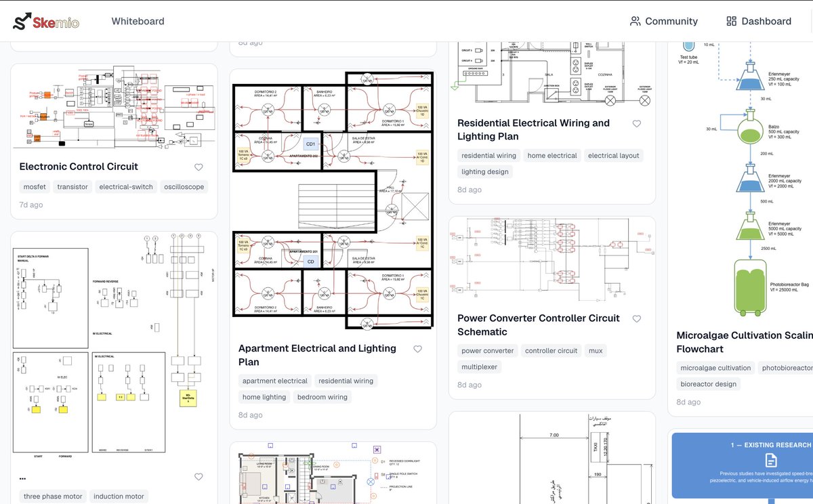813x504 pixels.
Task: Go to the Dashboard
Action: [758, 21]
